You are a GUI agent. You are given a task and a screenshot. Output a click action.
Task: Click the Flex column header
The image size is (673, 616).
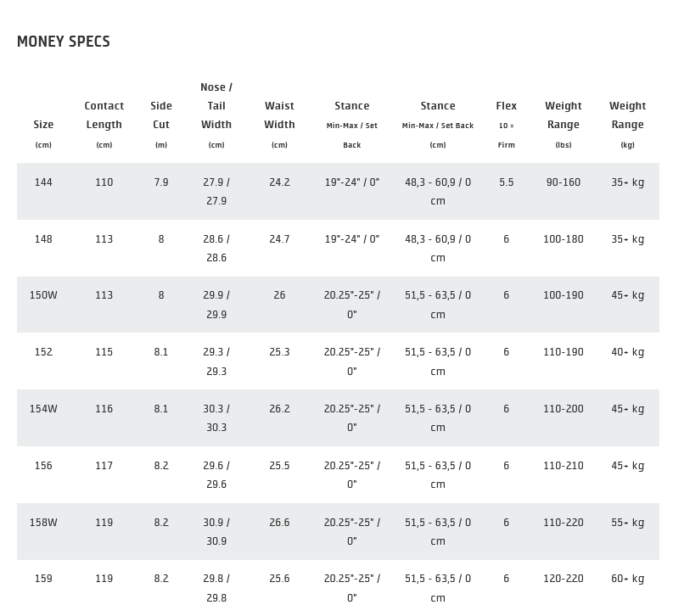(x=507, y=106)
